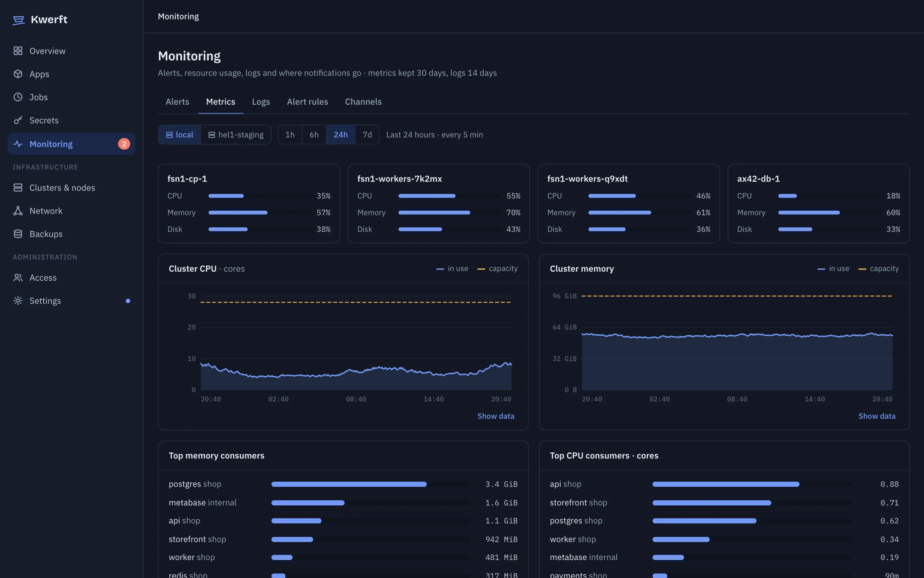Image resolution: width=924 pixels, height=578 pixels.
Task: Click the Kwerft brand name
Action: [x=49, y=20]
